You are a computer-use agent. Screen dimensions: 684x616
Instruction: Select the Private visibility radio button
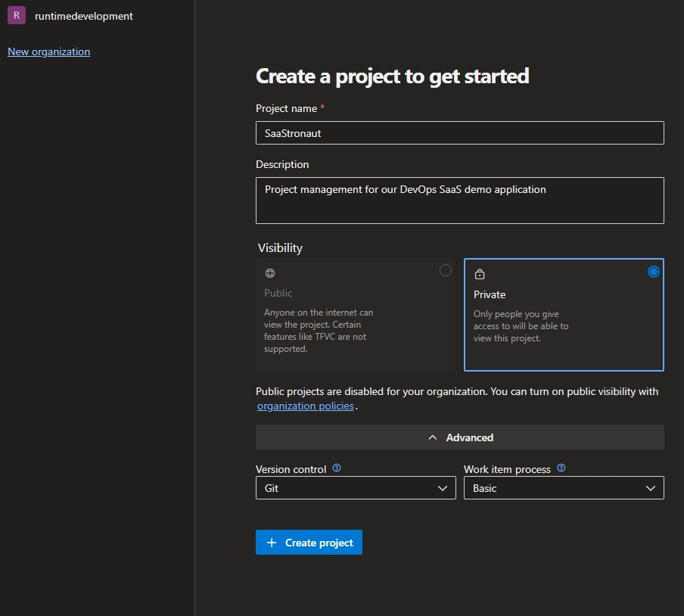[654, 272]
